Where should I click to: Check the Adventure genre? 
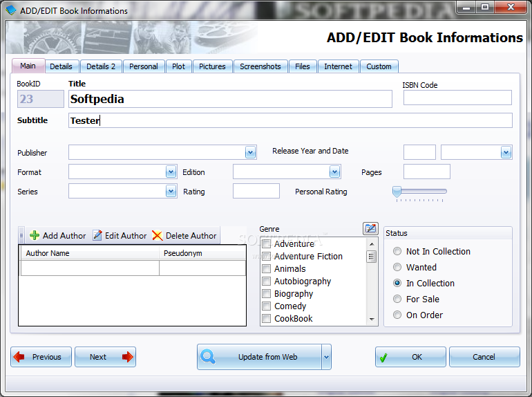coord(266,244)
